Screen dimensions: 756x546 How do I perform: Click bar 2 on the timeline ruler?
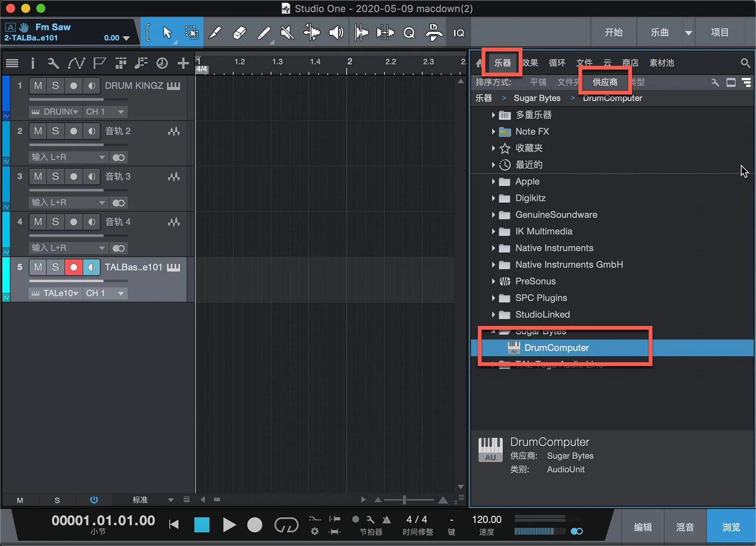coord(350,62)
